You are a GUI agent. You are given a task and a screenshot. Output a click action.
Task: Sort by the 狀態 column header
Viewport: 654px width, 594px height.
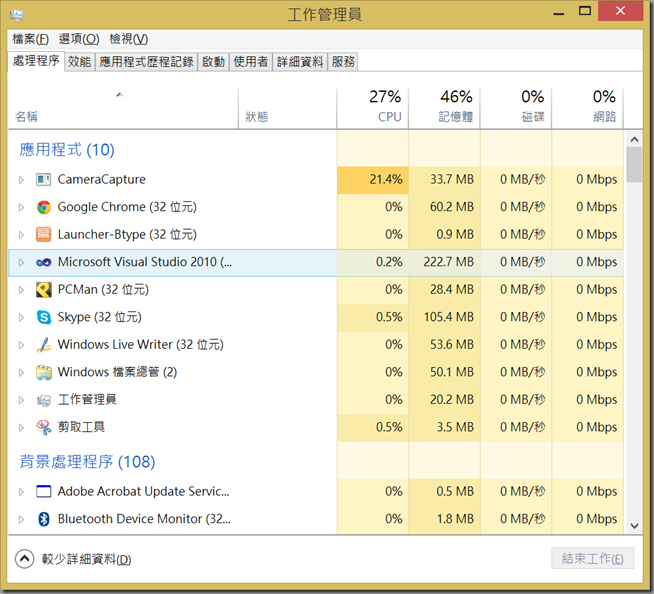(287, 108)
